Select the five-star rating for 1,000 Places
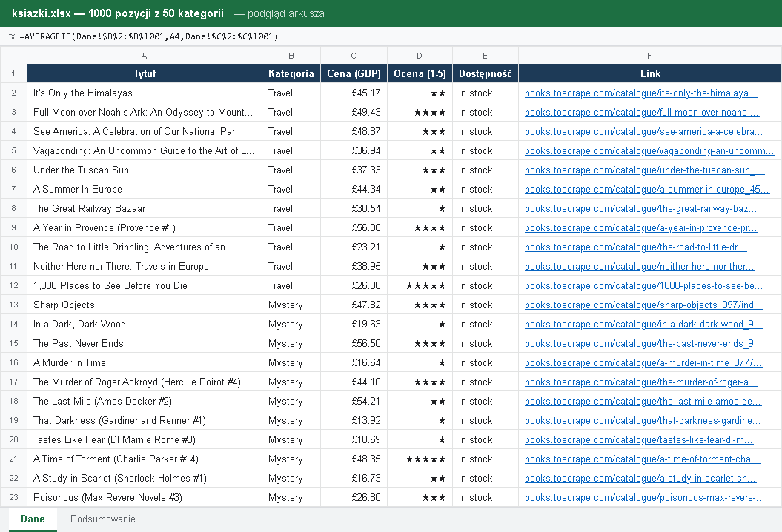The width and height of the screenshot is (782, 532). (420, 286)
